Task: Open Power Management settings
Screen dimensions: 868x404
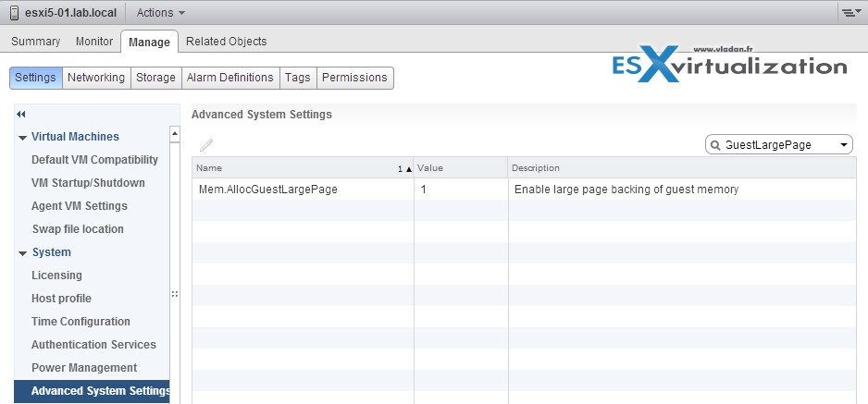Action: 84,368
